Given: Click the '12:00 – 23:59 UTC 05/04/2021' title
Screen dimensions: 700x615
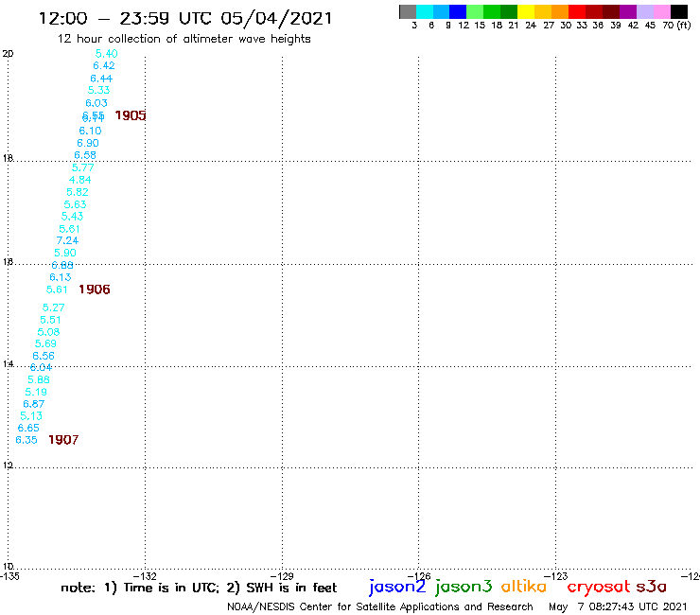Looking at the screenshot, I should [x=185, y=18].
